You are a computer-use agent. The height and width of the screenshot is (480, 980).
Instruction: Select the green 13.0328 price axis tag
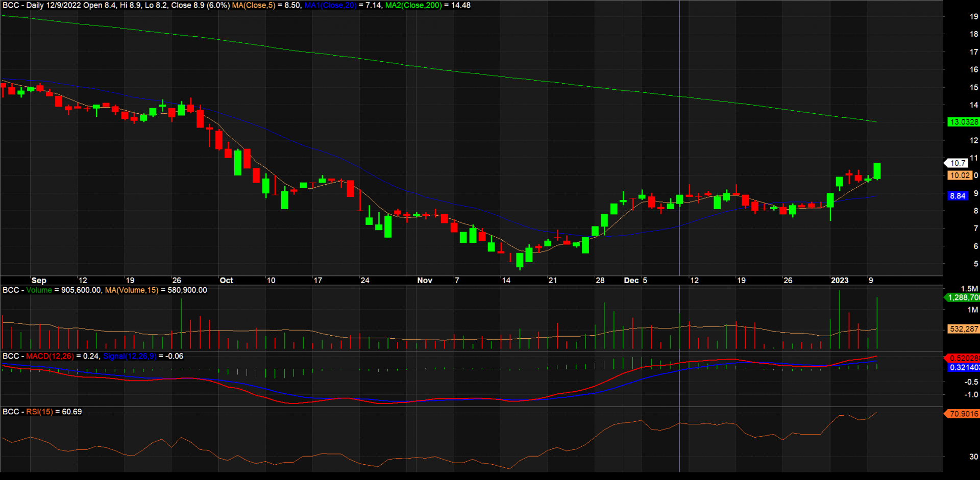[963, 122]
